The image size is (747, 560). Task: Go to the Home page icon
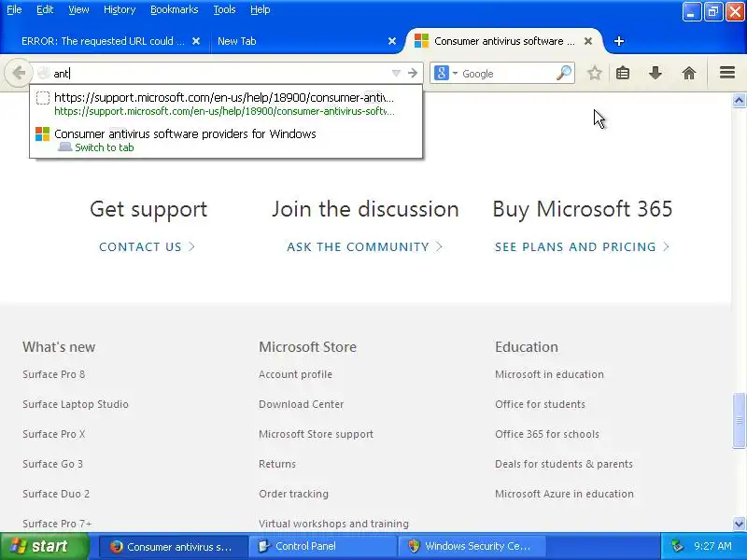coord(689,73)
